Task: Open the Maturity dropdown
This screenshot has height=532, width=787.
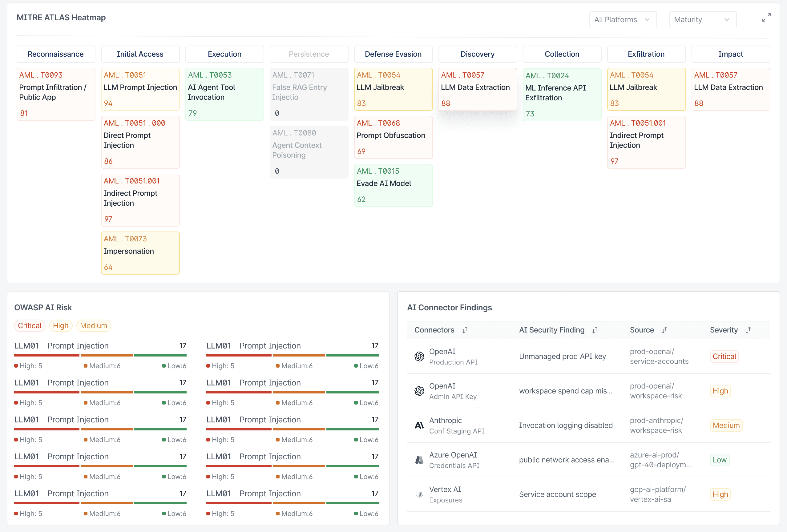Action: 703,20
